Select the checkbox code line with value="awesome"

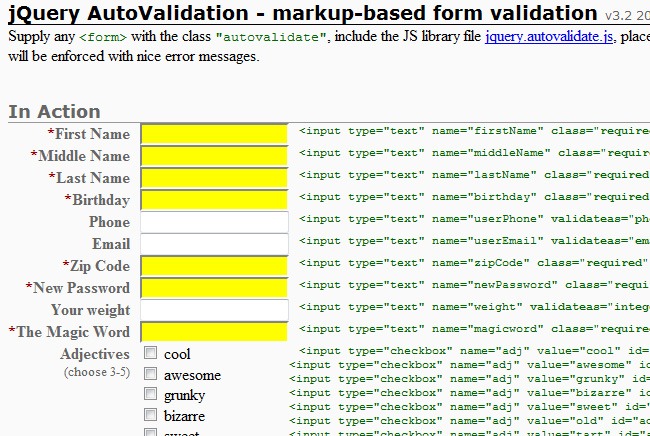coord(469,365)
